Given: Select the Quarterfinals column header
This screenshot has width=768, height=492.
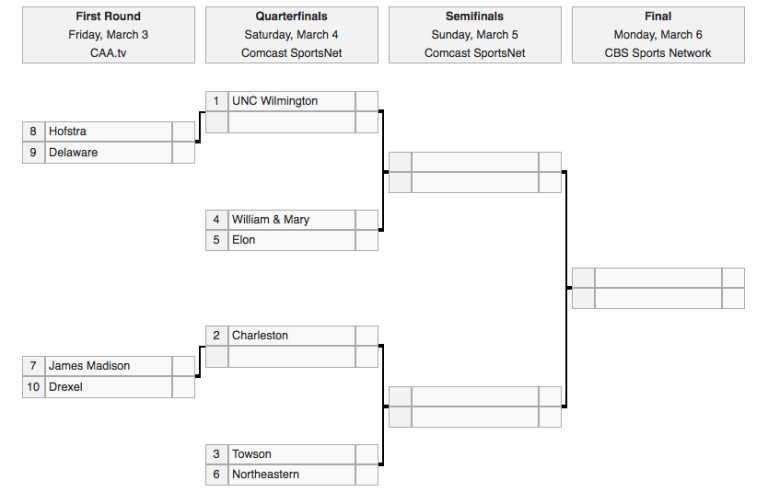Looking at the screenshot, I should (x=291, y=17).
